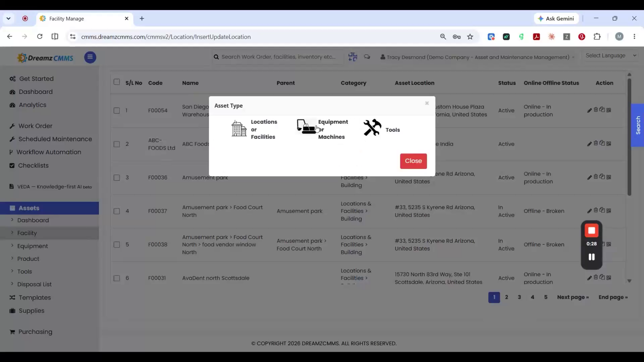Screen dimensions: 644x362
Task: Edit row 1 F00054 with the pencil icon
Action: 589,110
